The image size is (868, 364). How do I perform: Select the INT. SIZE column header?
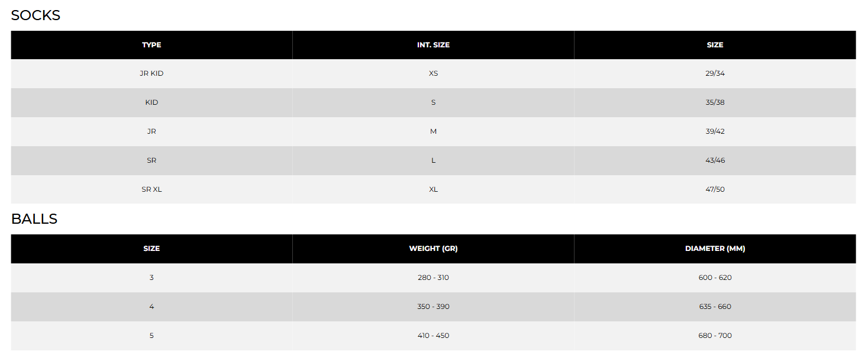pyautogui.click(x=433, y=45)
